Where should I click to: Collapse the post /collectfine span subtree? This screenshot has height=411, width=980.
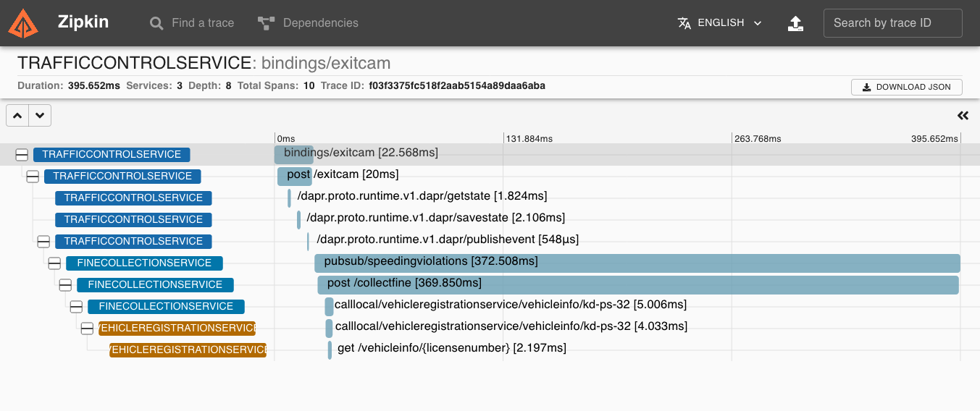point(65,285)
